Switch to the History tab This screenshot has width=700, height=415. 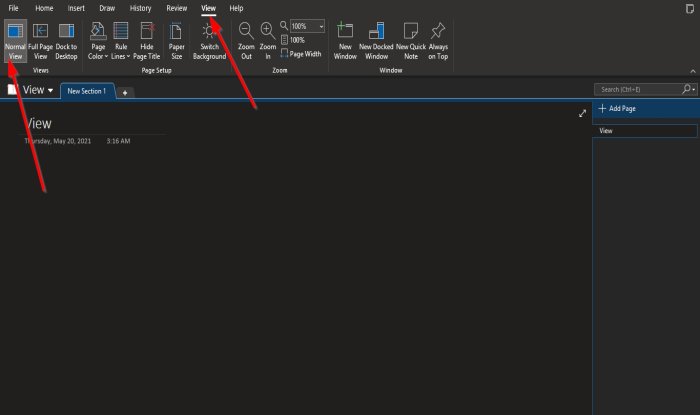(140, 8)
